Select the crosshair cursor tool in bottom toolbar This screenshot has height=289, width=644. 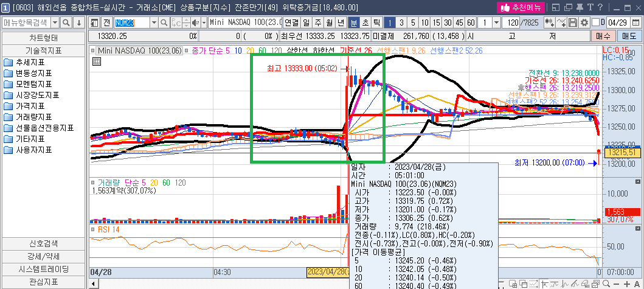click(544, 284)
